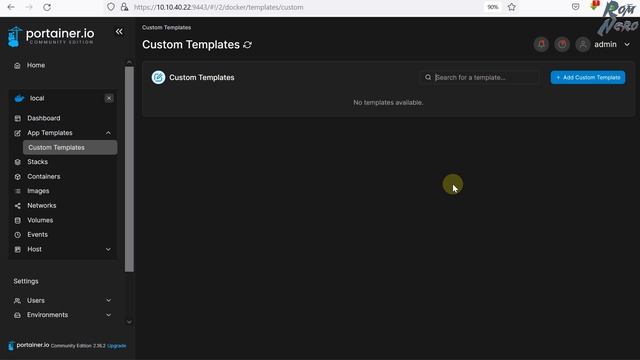Go to Stacks
640x360 pixels.
(38, 162)
